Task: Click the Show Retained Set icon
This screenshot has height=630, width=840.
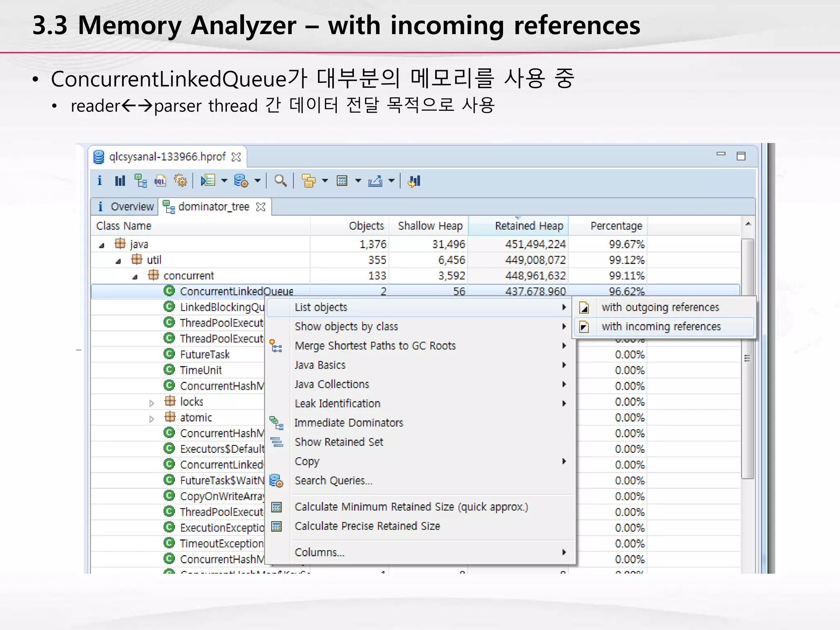Action: click(277, 442)
